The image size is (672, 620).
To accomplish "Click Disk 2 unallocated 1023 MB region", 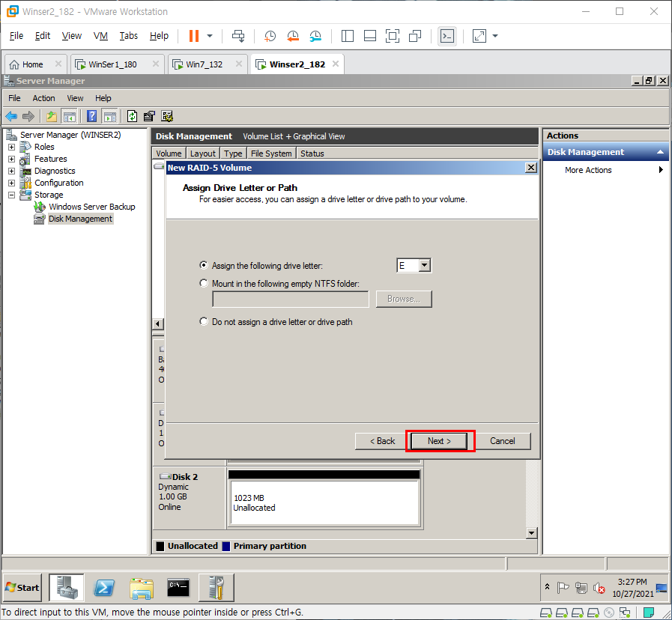I will 324,502.
